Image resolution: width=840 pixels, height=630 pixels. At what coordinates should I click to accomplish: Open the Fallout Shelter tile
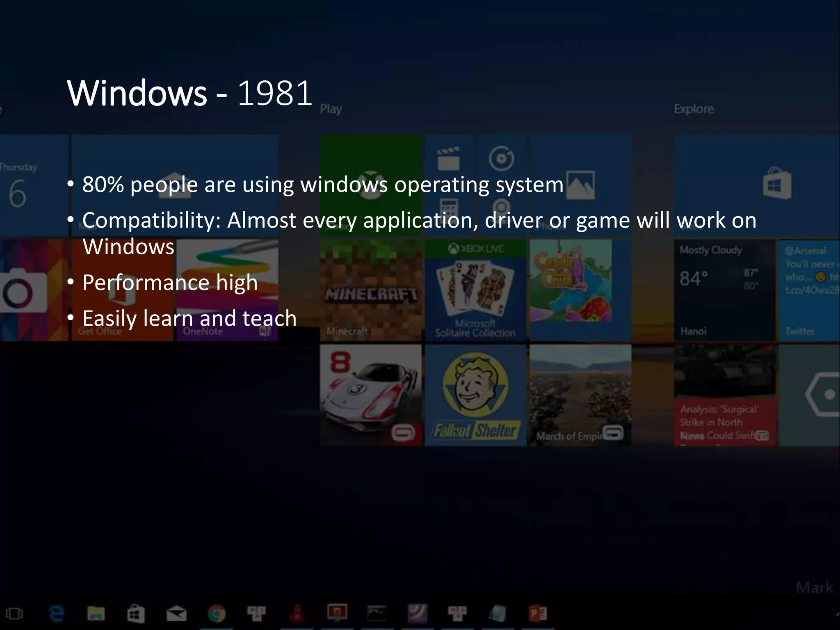[x=476, y=395]
